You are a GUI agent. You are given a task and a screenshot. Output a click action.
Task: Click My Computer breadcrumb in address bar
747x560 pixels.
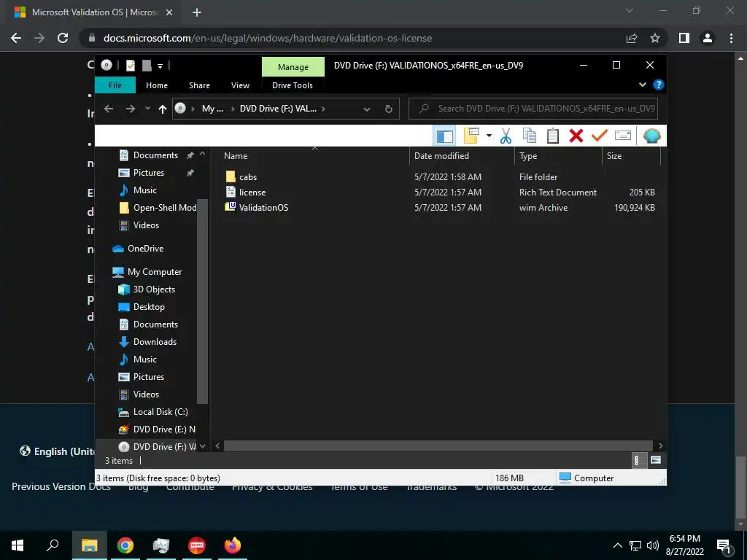tap(212, 109)
